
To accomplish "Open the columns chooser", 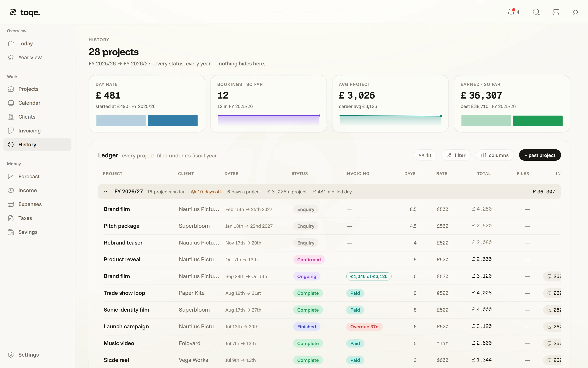I will tap(495, 155).
